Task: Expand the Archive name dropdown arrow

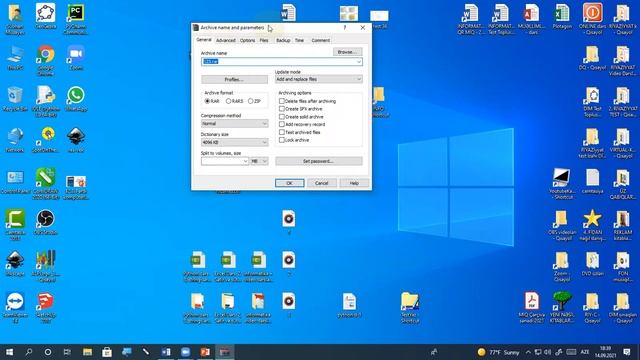Action: pyautogui.click(x=358, y=62)
